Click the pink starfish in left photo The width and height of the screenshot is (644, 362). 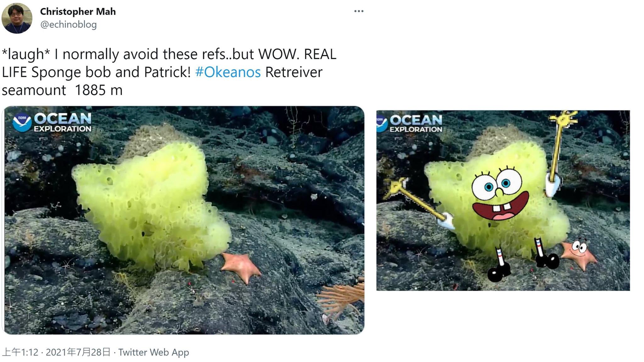[x=241, y=267]
